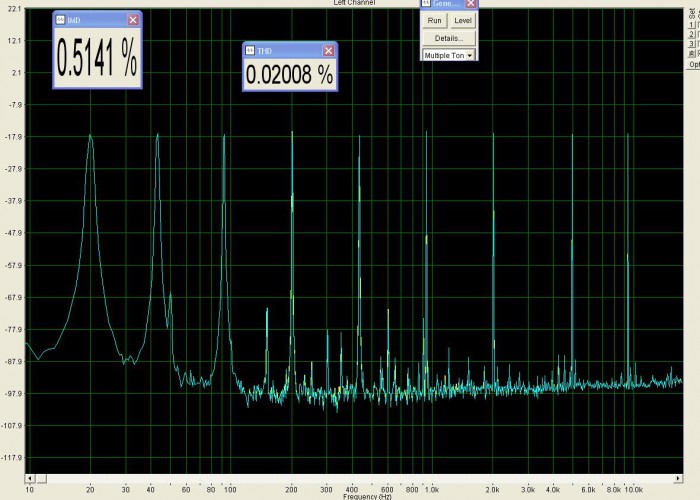Screen dimensions: 700x500
Task: Click the THD window title icon
Action: pyautogui.click(x=250, y=51)
